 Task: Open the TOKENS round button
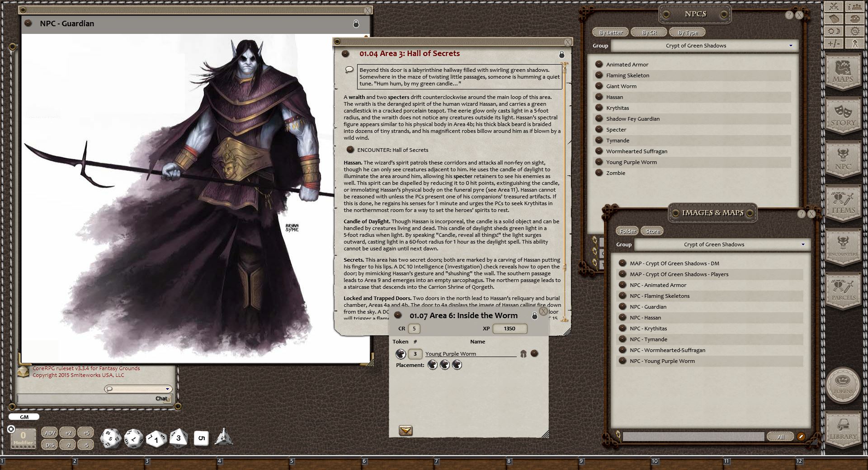pos(843,385)
